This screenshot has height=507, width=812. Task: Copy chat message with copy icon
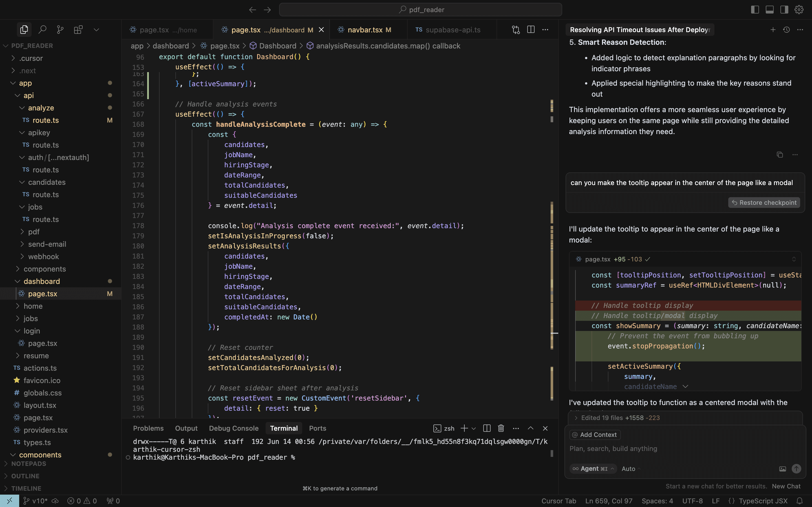[x=780, y=155]
